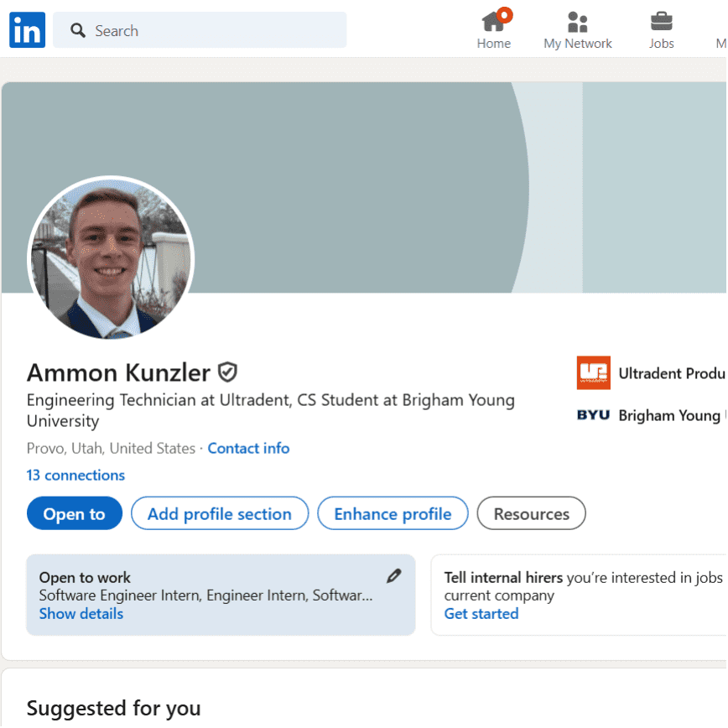Open the Brigham Young University link
Screen dimensions: 728x728
tap(672, 415)
